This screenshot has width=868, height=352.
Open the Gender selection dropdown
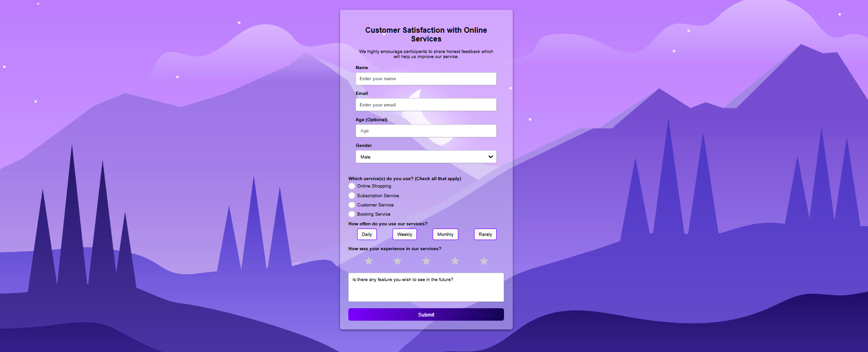pos(426,157)
